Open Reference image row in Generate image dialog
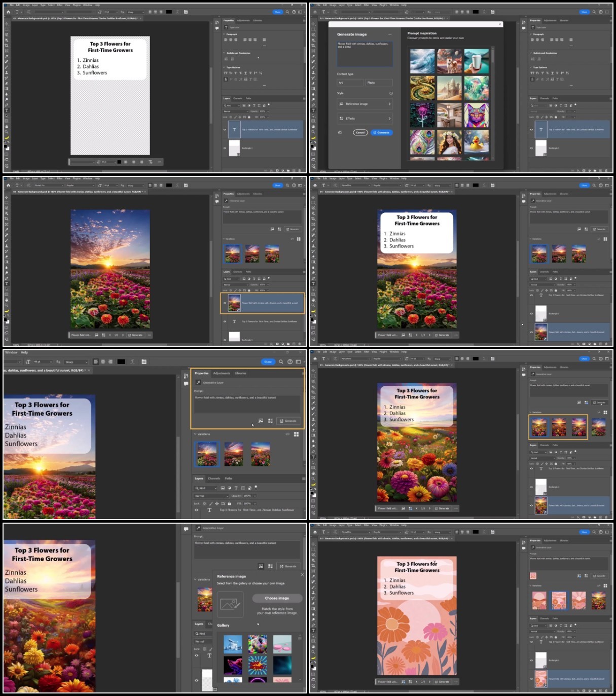Image resolution: width=616 pixels, height=696 pixels. pos(365,104)
